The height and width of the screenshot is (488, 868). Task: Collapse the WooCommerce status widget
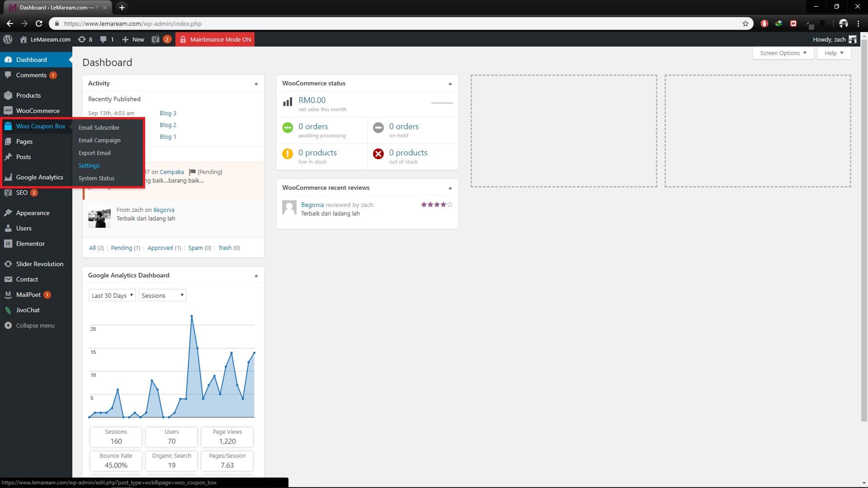(x=450, y=84)
